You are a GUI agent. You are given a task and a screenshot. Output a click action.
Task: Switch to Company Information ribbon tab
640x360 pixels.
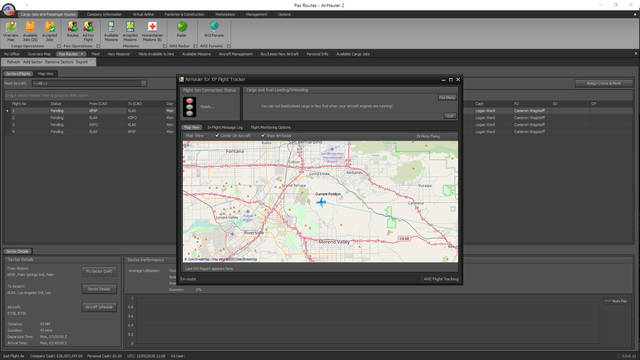click(104, 14)
